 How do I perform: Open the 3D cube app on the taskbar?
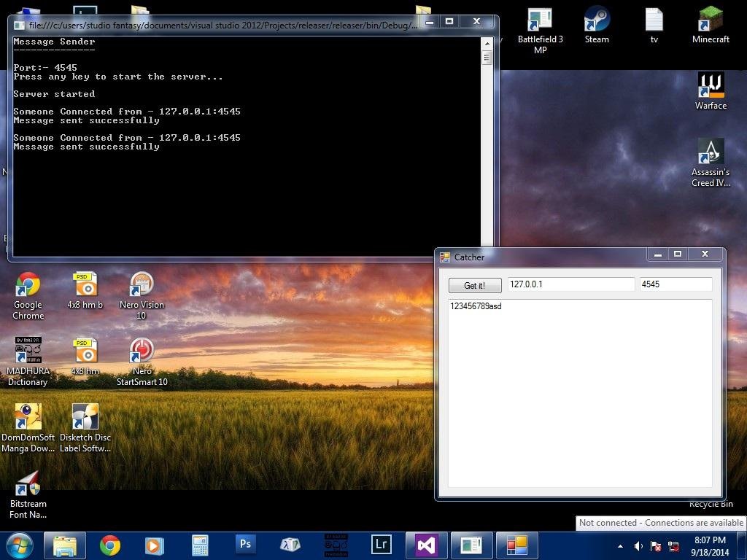click(x=290, y=545)
